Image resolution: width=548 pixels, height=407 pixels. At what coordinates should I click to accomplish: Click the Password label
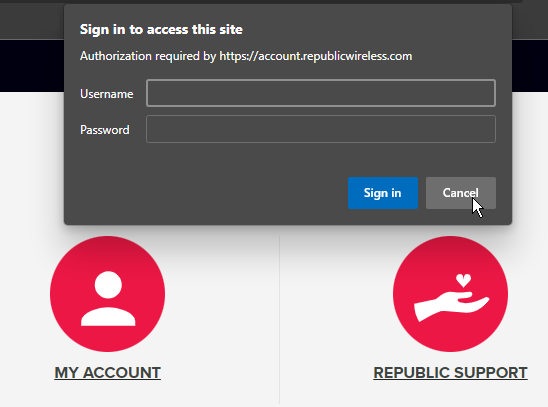pyautogui.click(x=105, y=130)
